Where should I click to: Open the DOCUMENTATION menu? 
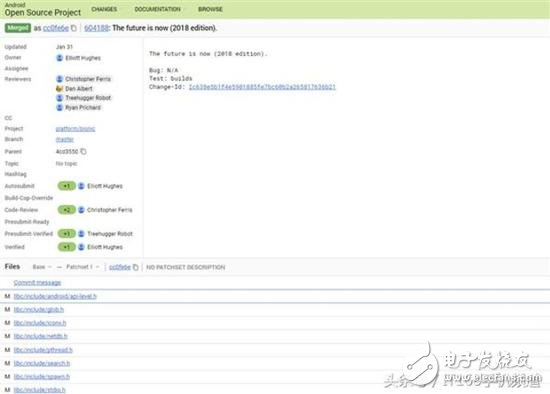pos(157,9)
